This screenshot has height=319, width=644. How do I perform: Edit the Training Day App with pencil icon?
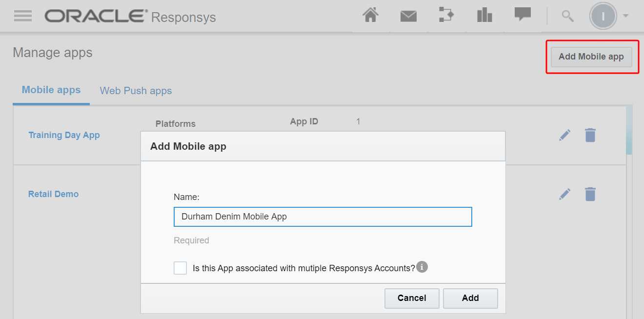click(x=564, y=135)
